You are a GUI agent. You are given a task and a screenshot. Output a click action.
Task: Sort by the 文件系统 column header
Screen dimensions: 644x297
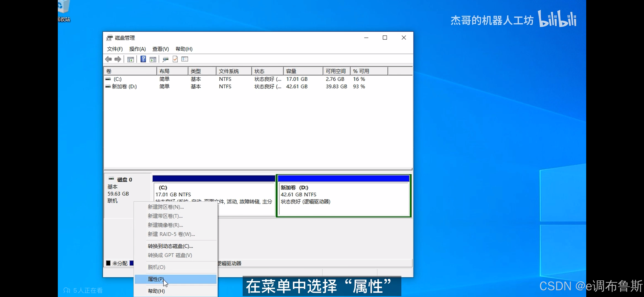(234, 71)
